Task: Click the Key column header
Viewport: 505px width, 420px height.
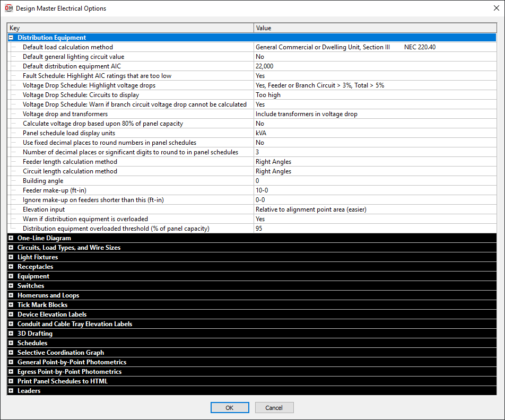Action: [x=130, y=28]
